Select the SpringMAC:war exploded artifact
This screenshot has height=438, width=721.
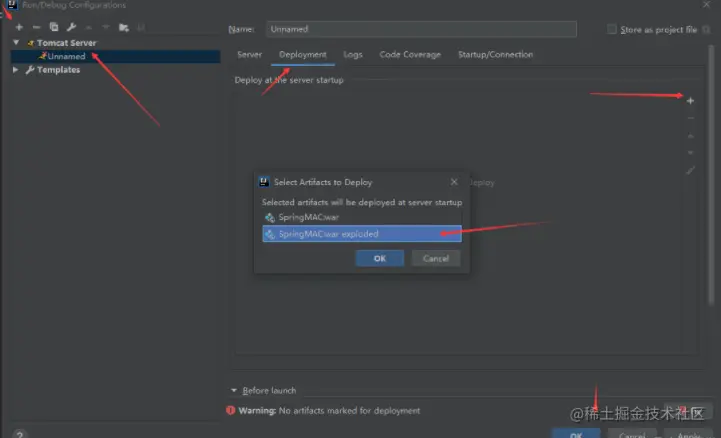pos(362,233)
